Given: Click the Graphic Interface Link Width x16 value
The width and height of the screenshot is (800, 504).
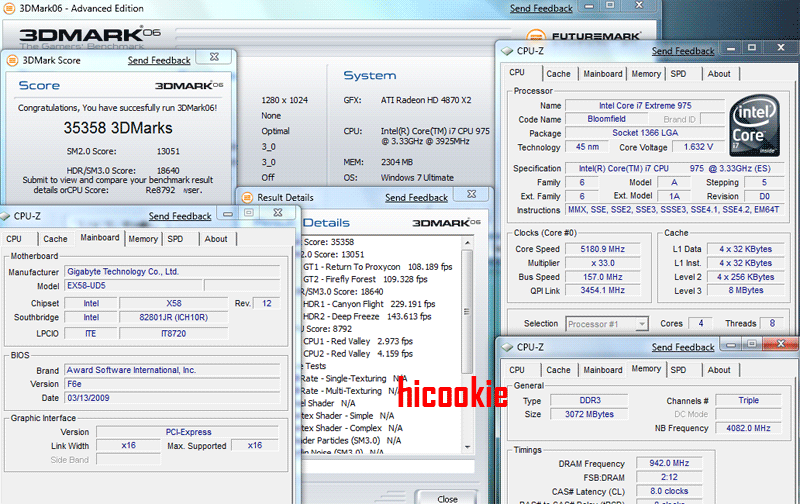Looking at the screenshot, I should tap(129, 445).
